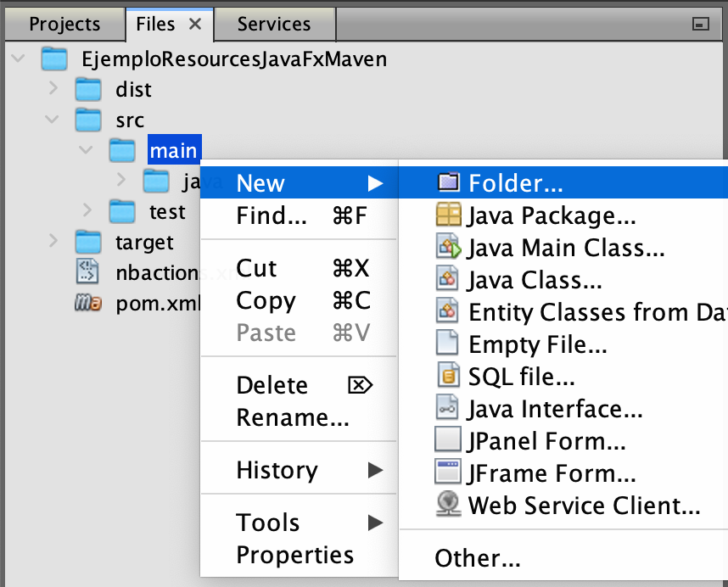Expand the target folder node
Screen dimensions: 728x587
(53, 242)
